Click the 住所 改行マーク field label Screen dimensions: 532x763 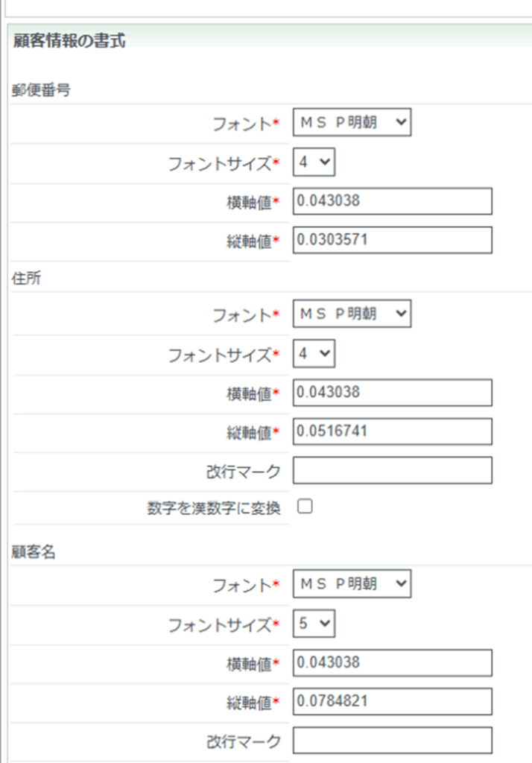point(244,472)
